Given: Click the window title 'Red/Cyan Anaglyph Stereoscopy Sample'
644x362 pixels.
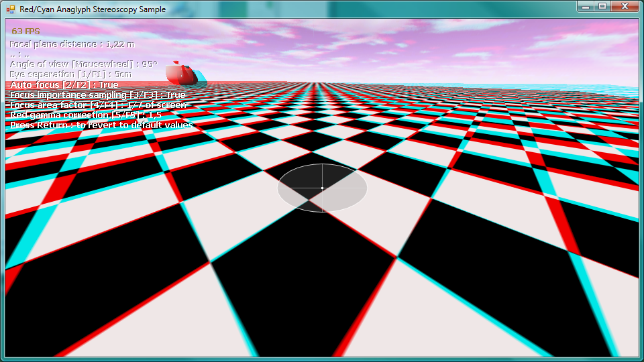Looking at the screenshot, I should click(93, 9).
